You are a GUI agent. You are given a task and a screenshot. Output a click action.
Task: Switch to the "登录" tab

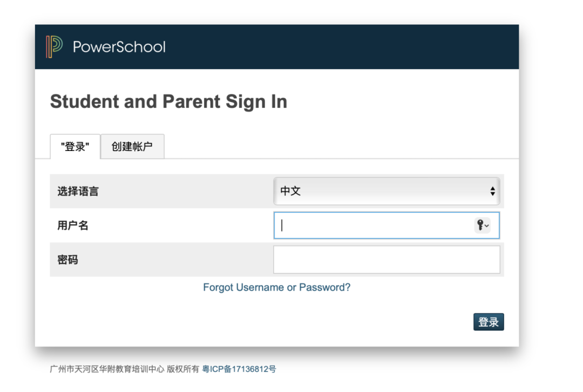click(x=75, y=147)
